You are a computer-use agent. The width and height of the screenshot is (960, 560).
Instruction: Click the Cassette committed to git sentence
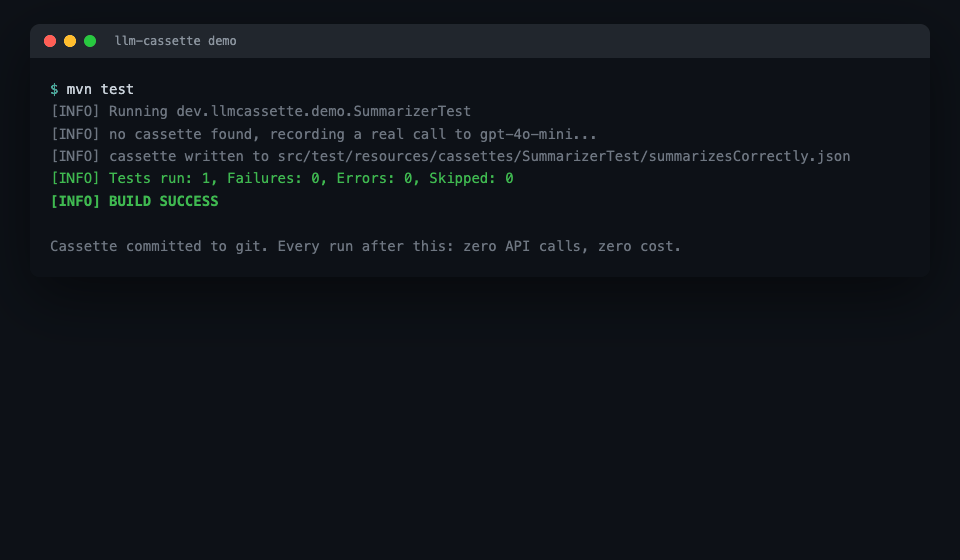point(159,246)
